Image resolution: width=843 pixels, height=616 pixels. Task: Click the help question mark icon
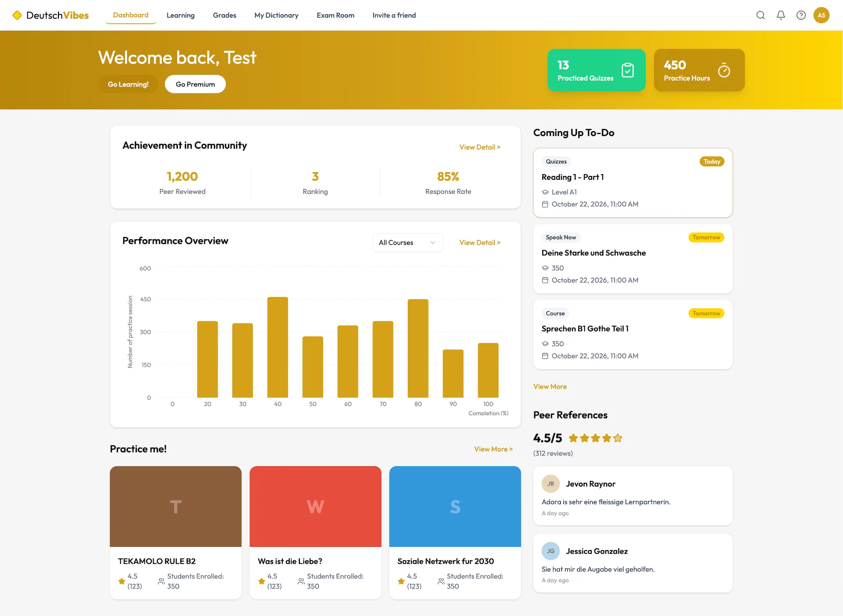pyautogui.click(x=801, y=15)
